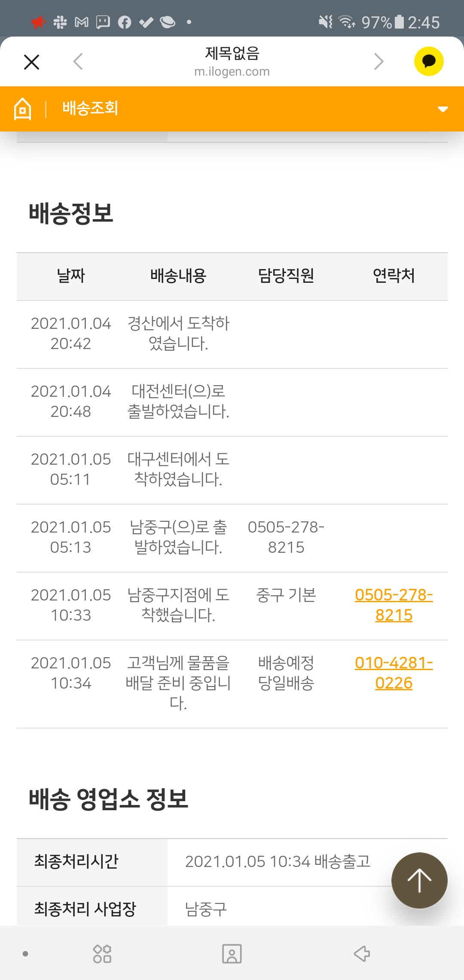
Task: Call the 010-4281-0226 contact link
Action: (394, 673)
